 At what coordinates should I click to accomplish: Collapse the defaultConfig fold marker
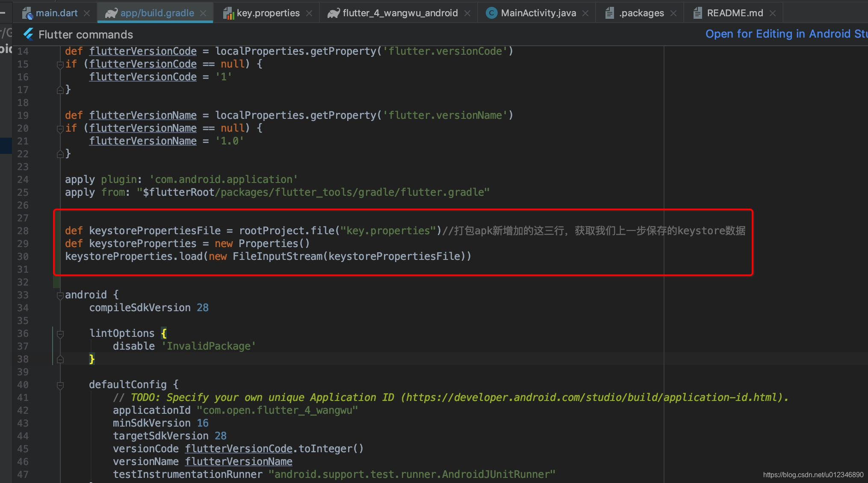click(x=60, y=385)
